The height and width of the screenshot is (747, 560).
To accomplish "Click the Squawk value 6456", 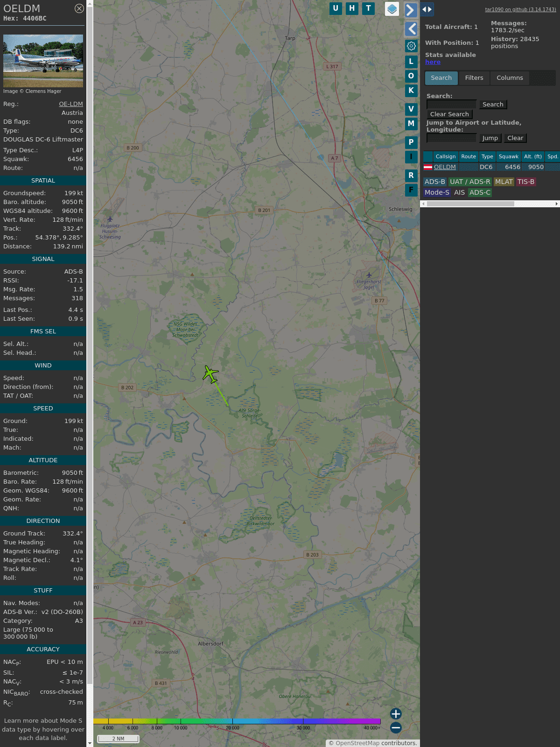I will [75, 159].
